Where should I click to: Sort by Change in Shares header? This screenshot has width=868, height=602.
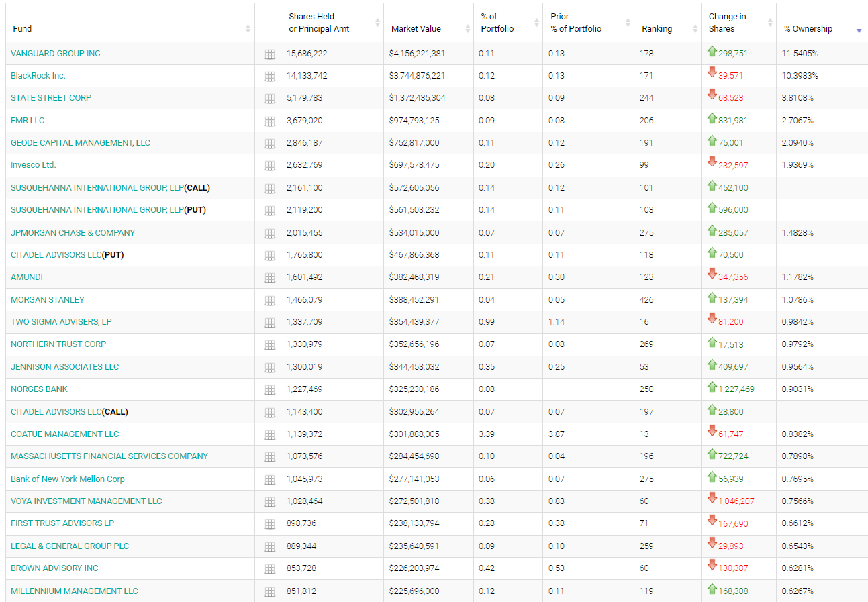(x=738, y=23)
